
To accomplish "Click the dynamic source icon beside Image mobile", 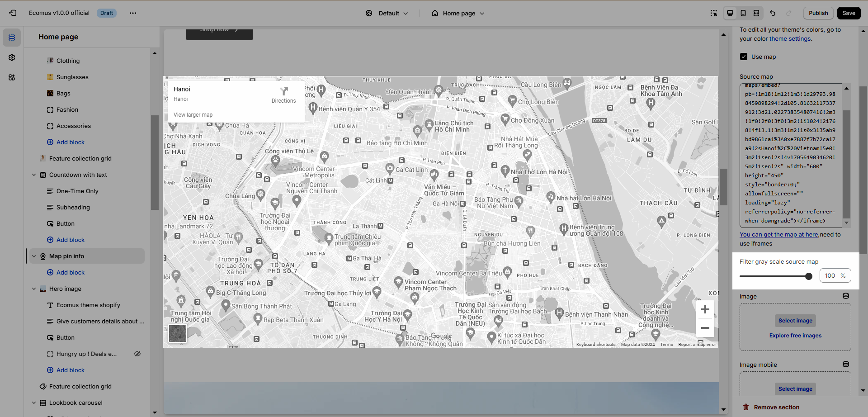I will coord(845,364).
